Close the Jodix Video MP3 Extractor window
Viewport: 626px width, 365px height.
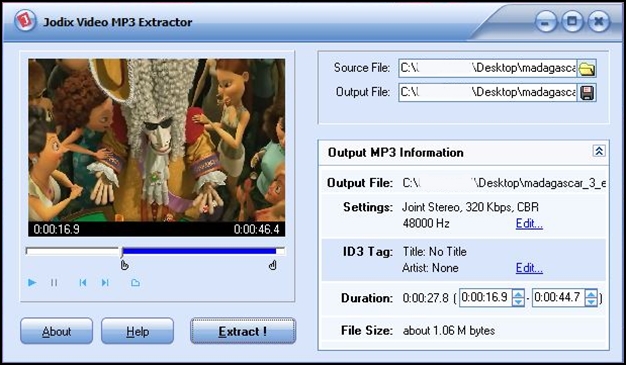click(x=598, y=21)
